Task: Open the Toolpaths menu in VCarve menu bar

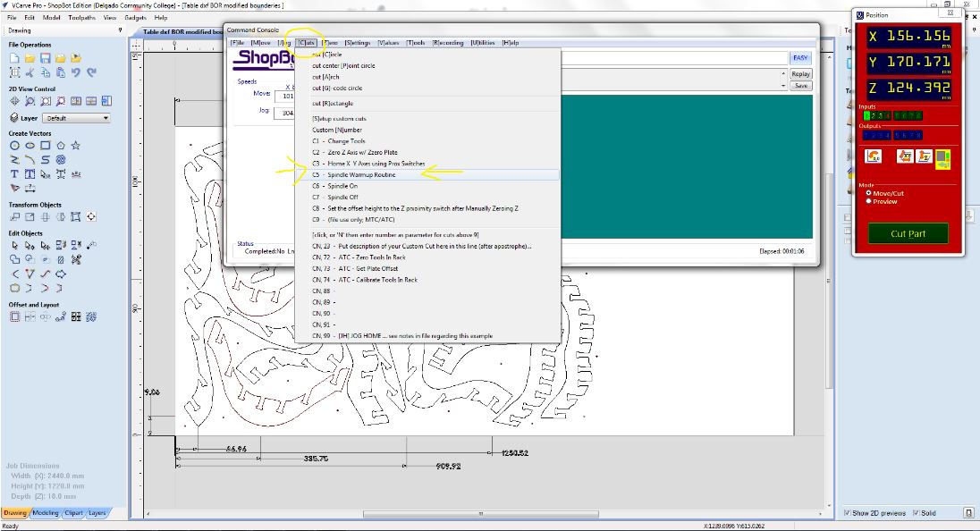Action: pos(82,18)
